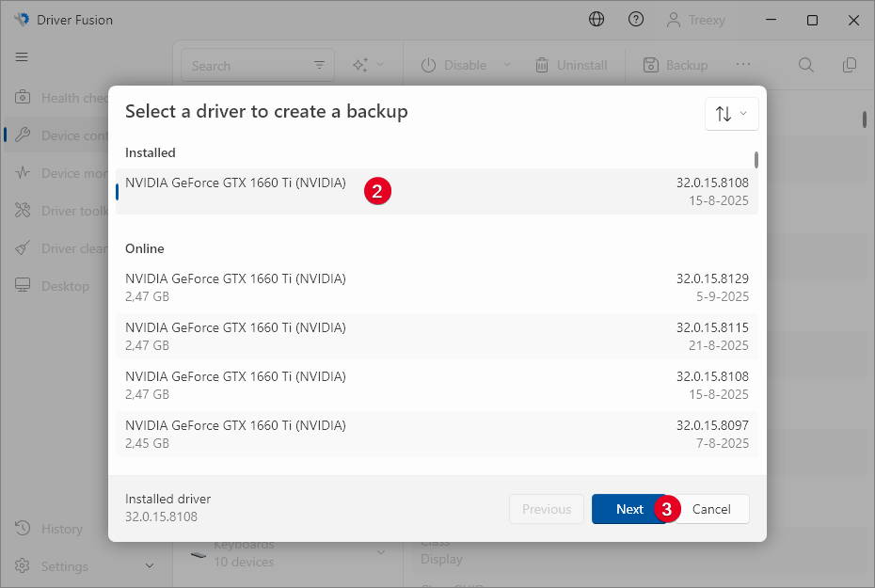Click the Uninstall toolbar button
This screenshot has height=588, width=875.
pos(571,65)
